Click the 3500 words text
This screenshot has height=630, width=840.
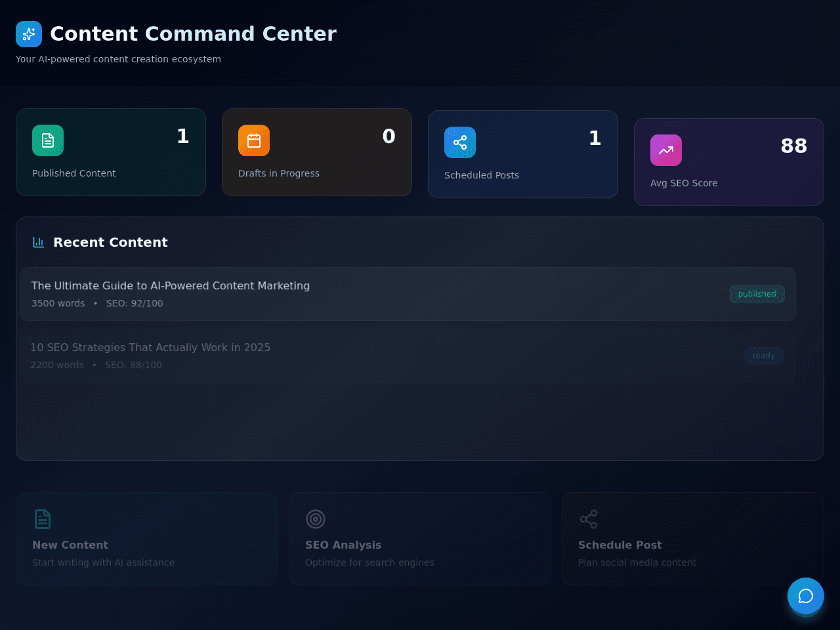(58, 303)
